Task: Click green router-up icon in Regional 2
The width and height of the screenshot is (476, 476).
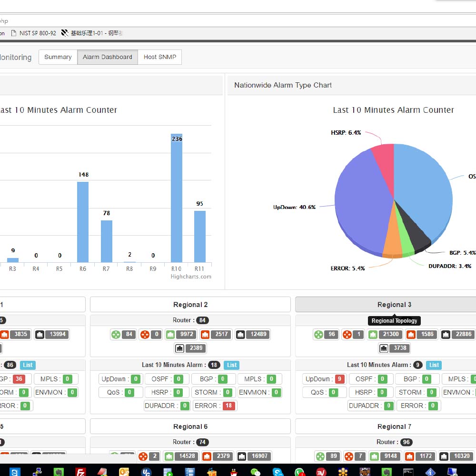Action: pos(116,335)
